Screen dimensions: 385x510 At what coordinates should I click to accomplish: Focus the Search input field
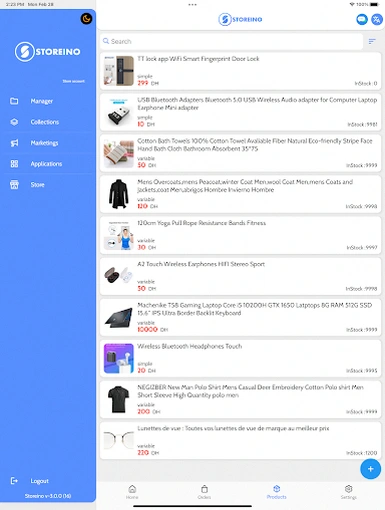[231, 41]
